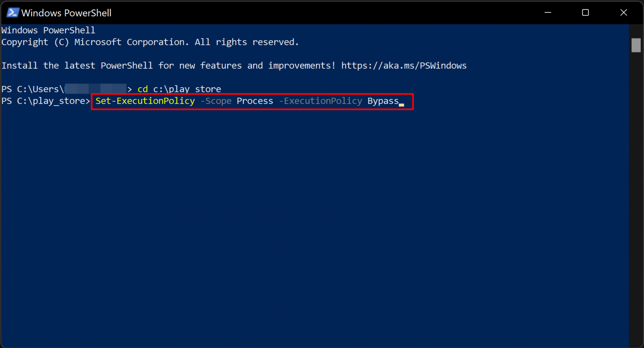Click the word Process in the command

255,101
